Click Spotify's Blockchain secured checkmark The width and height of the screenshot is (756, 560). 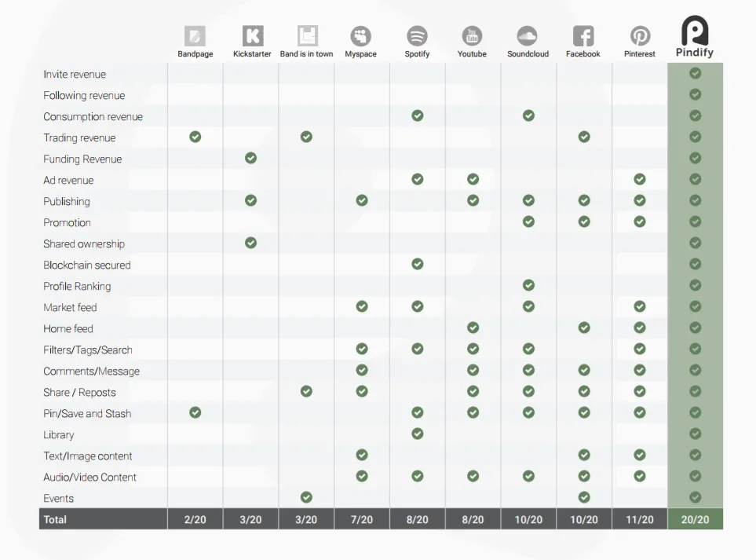(x=418, y=265)
